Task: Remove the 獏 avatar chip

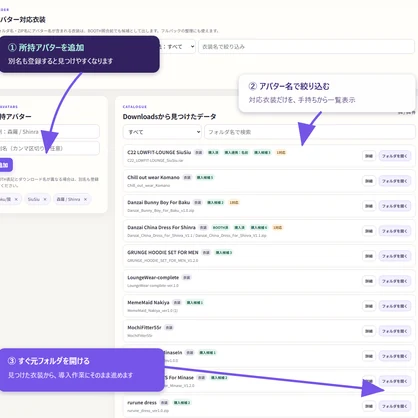Action: (16, 199)
